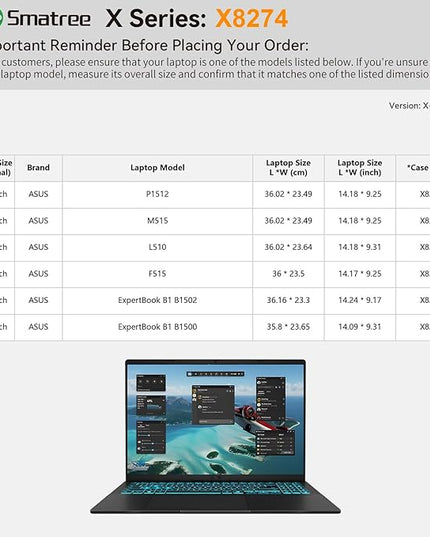Image resolution: width=430 pixels, height=537 pixels.
Task: Click "14.18 * 9.25" in the M515 row
Action: coord(360,221)
